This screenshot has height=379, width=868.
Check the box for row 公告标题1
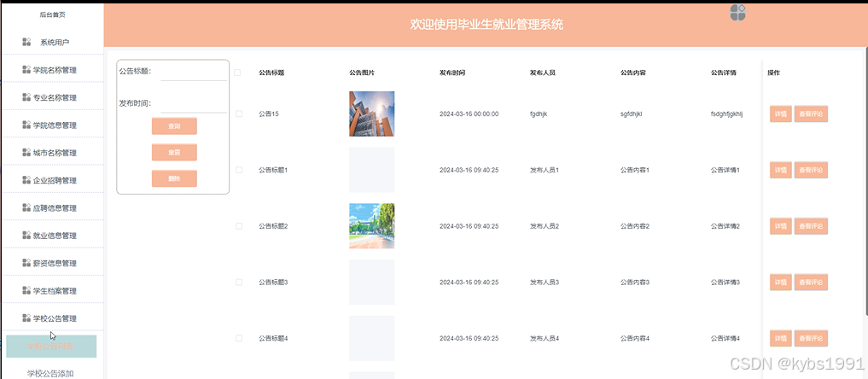point(239,170)
